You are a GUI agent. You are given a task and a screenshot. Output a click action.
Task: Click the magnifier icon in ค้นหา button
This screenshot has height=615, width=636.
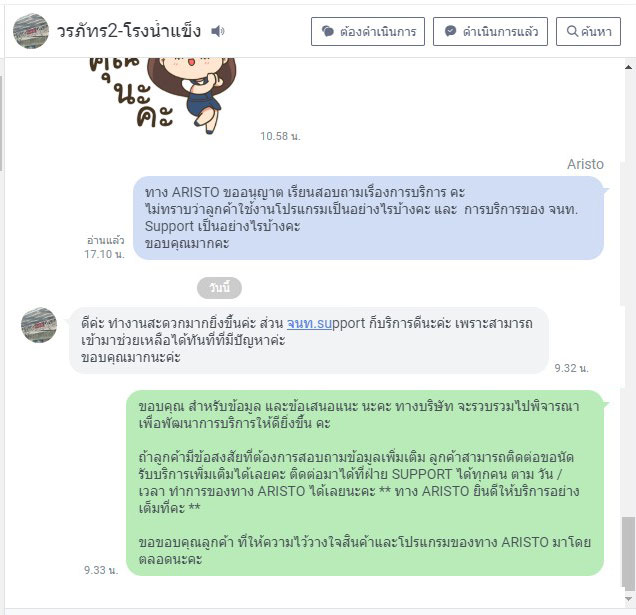(x=572, y=31)
